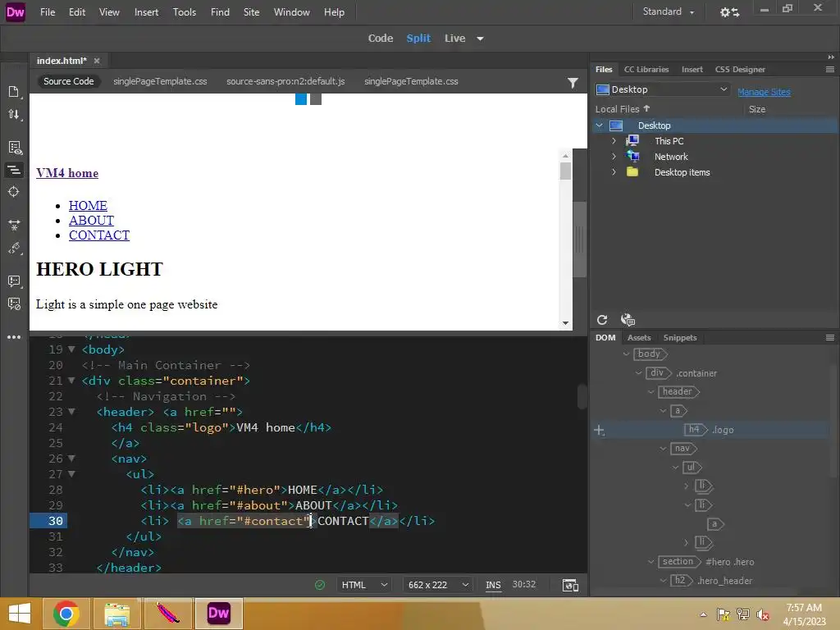
Task: Switch to Code view
Action: tap(381, 39)
